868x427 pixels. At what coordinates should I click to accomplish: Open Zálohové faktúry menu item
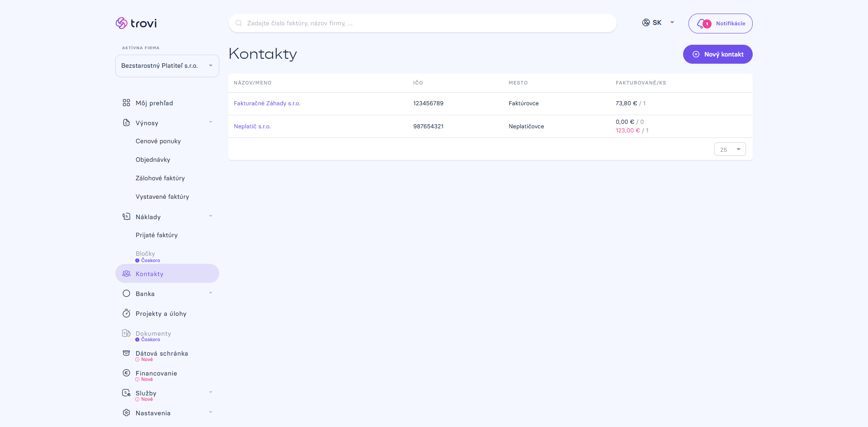pyautogui.click(x=160, y=178)
